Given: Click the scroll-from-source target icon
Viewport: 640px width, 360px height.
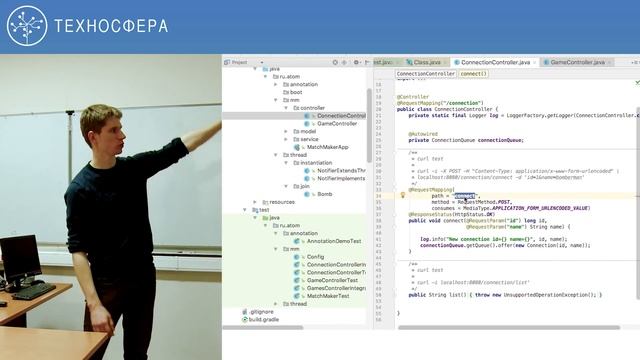Looking at the screenshot, I should pos(335,62).
